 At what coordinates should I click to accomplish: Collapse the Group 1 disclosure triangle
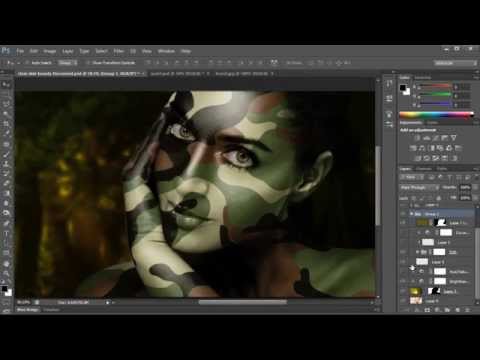click(x=412, y=214)
